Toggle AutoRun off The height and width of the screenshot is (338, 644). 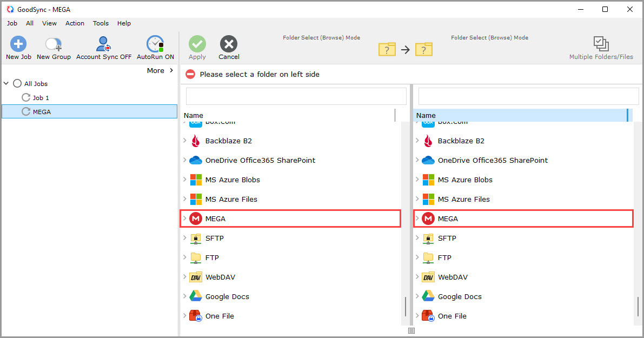[155, 48]
